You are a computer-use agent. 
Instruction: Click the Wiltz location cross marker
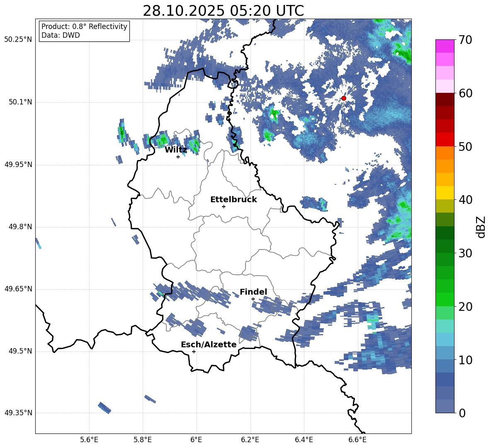[178, 157]
